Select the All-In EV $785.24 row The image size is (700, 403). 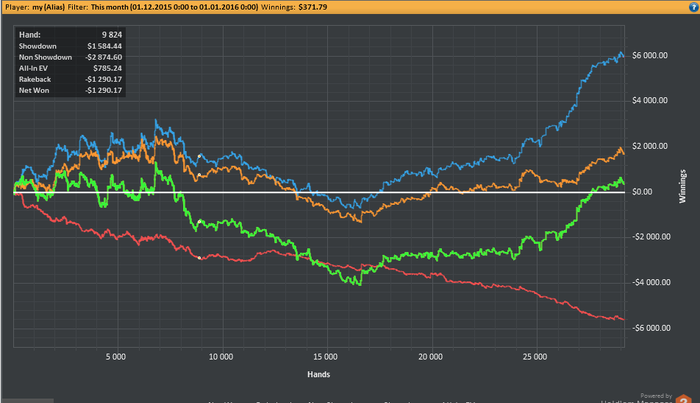coord(70,68)
